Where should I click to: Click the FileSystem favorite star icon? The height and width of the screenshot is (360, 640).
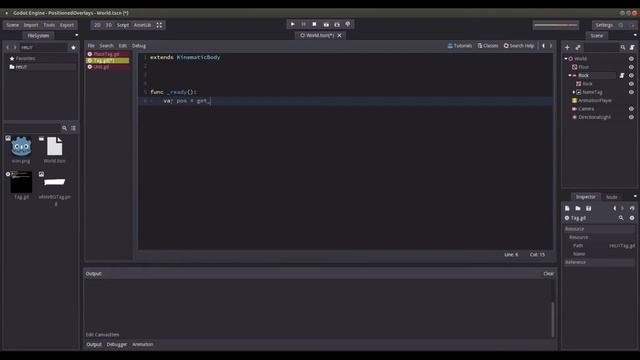(x=73, y=47)
